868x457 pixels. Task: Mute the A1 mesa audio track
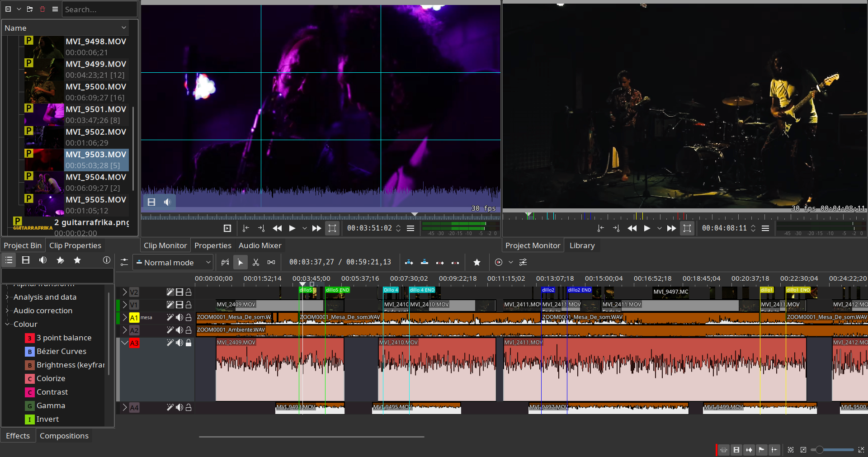(x=179, y=318)
